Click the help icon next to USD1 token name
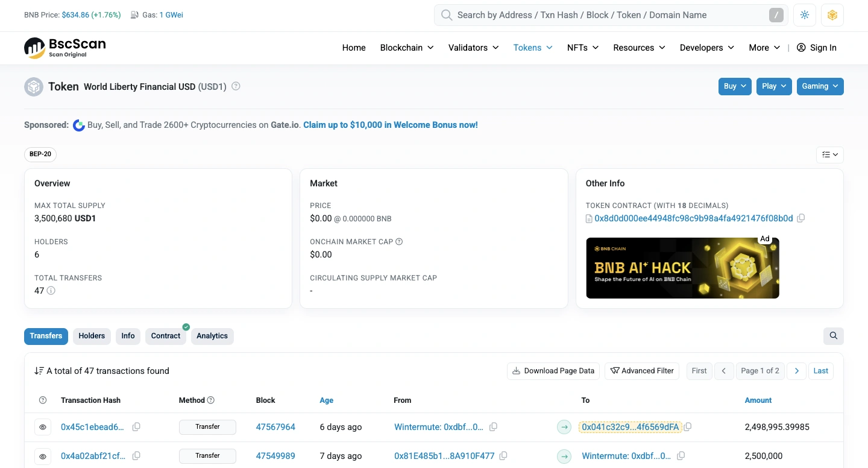This screenshot has width=868, height=468. pyautogui.click(x=236, y=86)
